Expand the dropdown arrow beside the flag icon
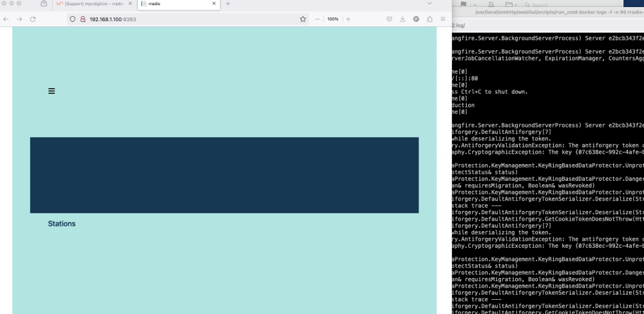The height and width of the screenshot is (314, 644). pyautogui.click(x=475, y=5)
